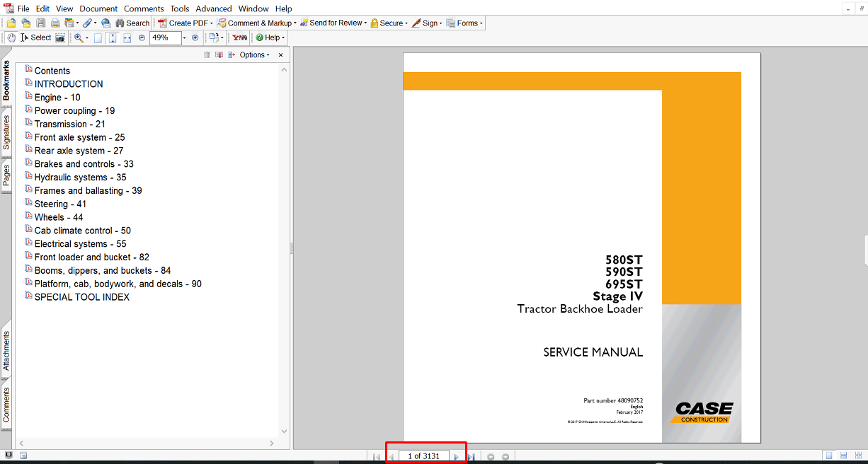The width and height of the screenshot is (868, 464).
Task: Toggle Fit Width page view
Action: 127,37
